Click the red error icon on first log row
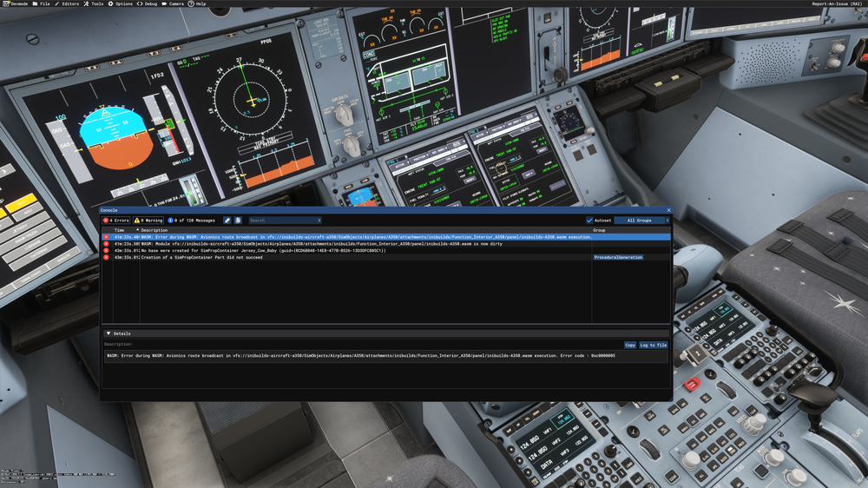The image size is (868, 488). pos(107,237)
